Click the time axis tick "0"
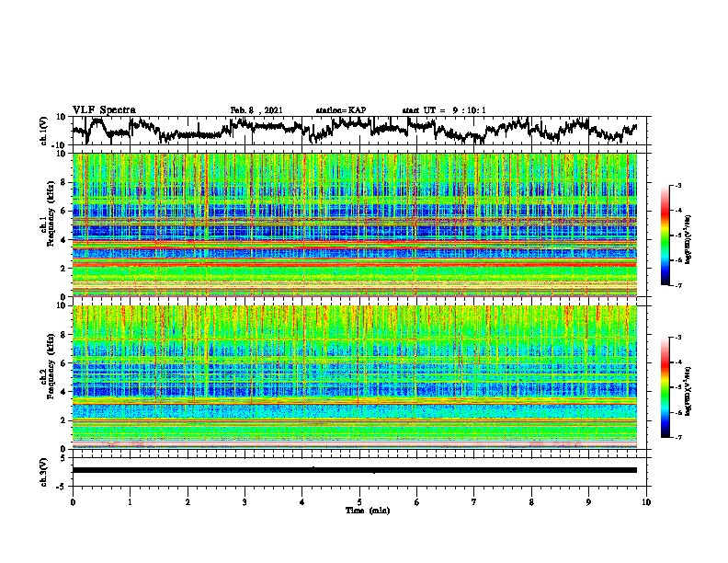Image resolution: width=728 pixels, height=563 pixels. pyautogui.click(x=73, y=502)
